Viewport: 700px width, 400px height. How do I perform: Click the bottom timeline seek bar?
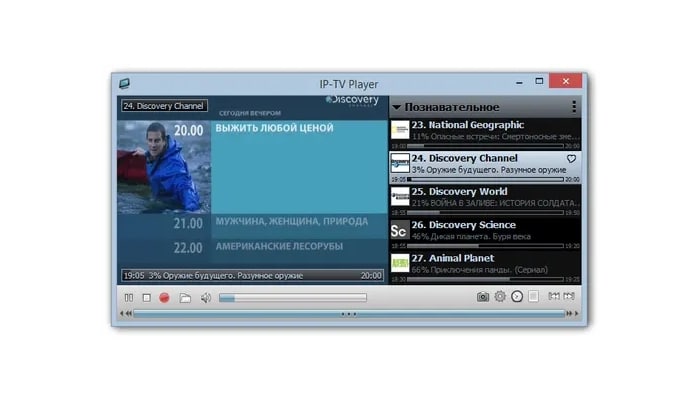tap(349, 314)
